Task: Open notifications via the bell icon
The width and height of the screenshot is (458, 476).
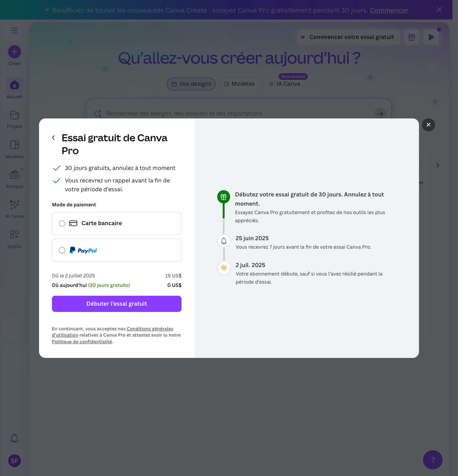Action: [x=14, y=438]
